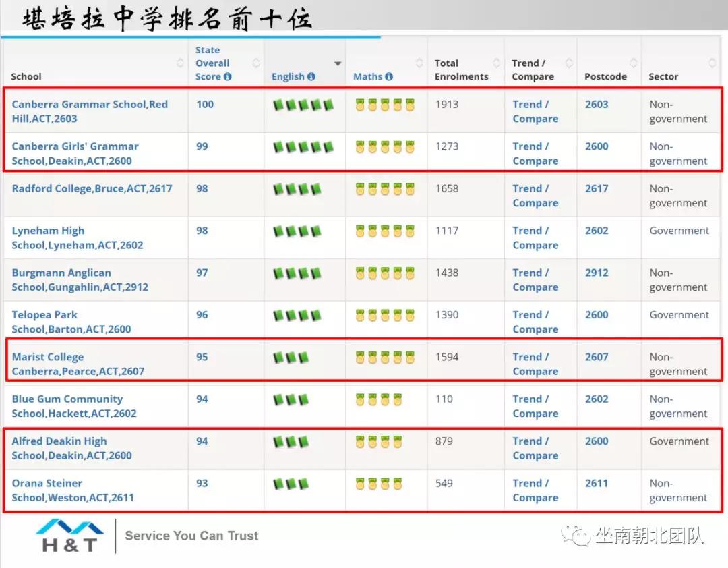Click enrolment value 879
The width and height of the screenshot is (728, 568).
tap(444, 442)
